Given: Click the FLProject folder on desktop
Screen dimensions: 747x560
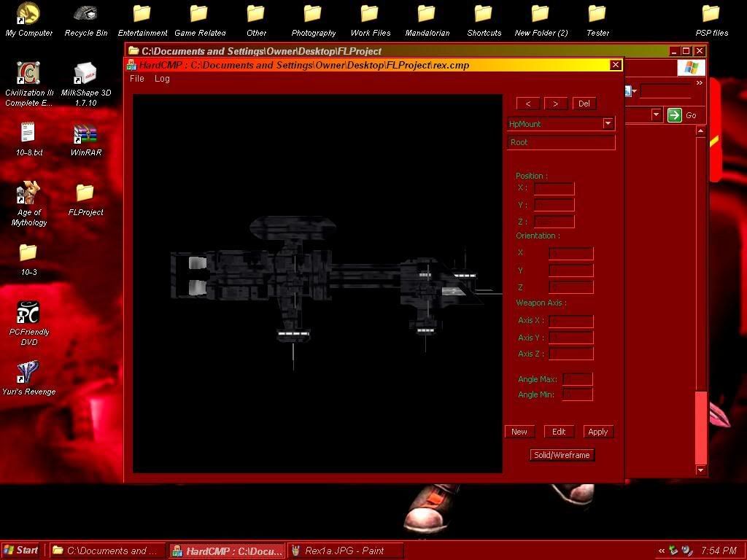Looking at the screenshot, I should (x=85, y=194).
